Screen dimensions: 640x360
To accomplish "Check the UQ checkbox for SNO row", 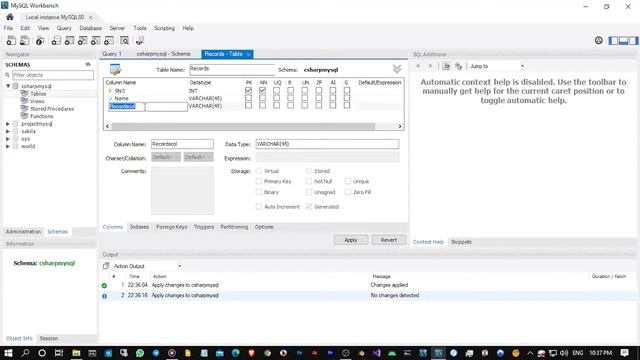I will [276, 90].
